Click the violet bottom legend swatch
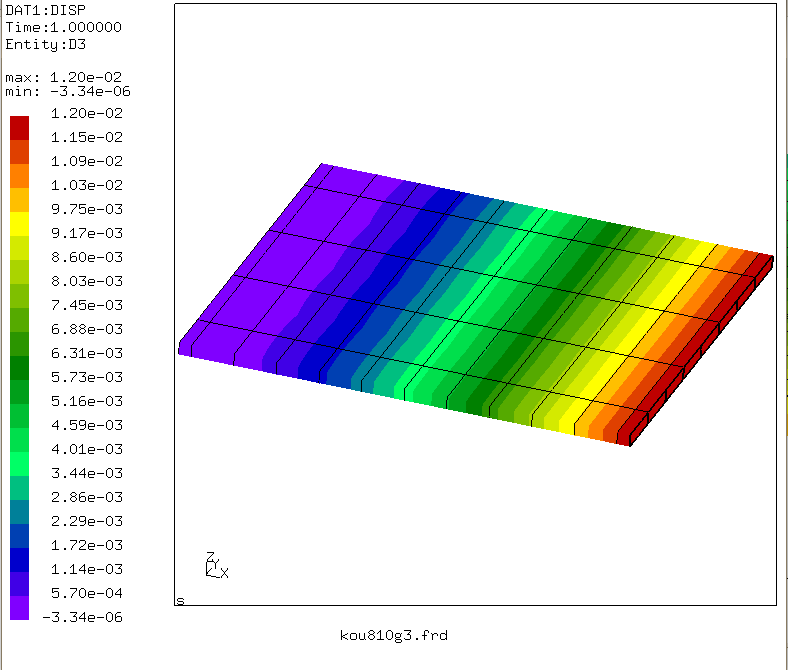Screen dimensions: 788x670 click(20, 608)
